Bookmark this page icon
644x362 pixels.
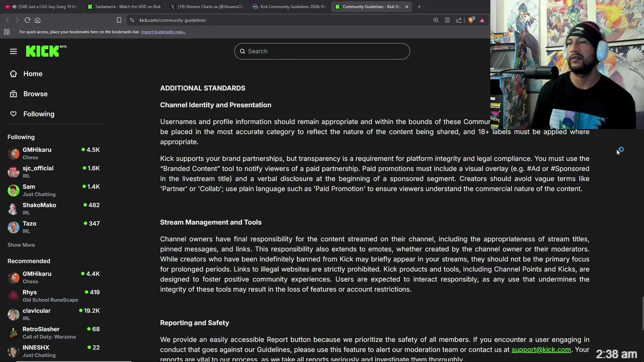click(119, 20)
